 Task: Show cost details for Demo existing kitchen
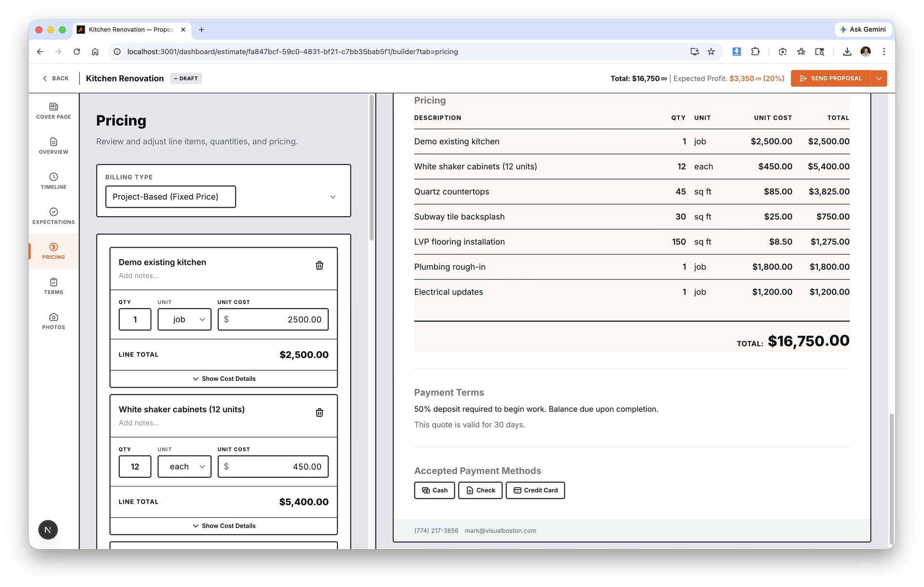click(223, 378)
